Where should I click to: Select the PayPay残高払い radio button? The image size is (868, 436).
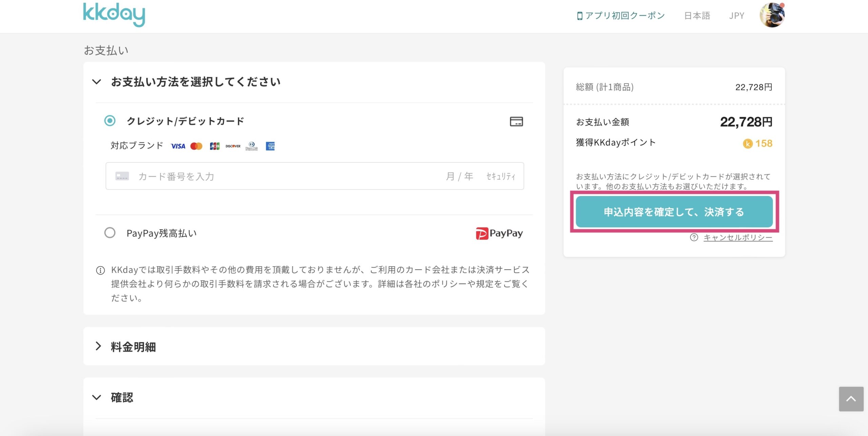pyautogui.click(x=110, y=233)
